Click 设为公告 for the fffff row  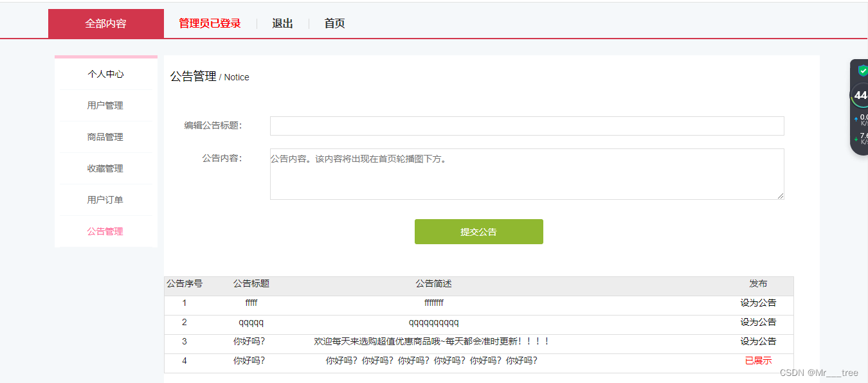tap(758, 303)
